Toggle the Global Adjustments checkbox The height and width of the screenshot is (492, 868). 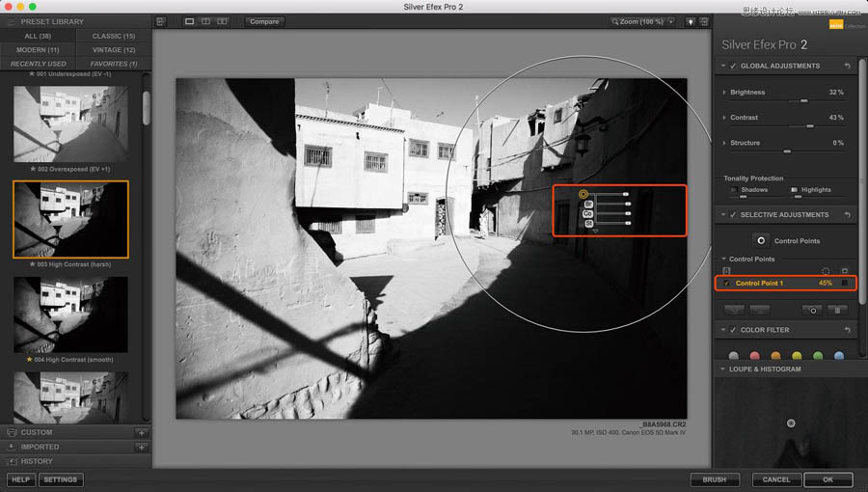733,66
